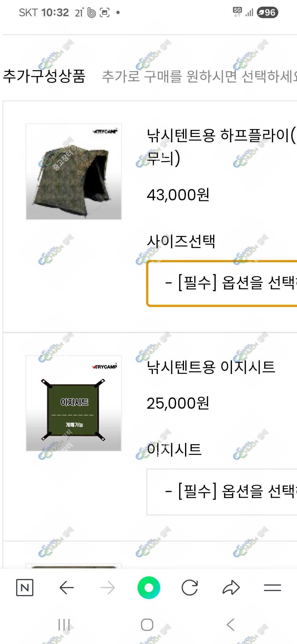Tap the camouflage half-fly tent thumbnail
The width and height of the screenshot is (297, 644).
[x=74, y=172]
